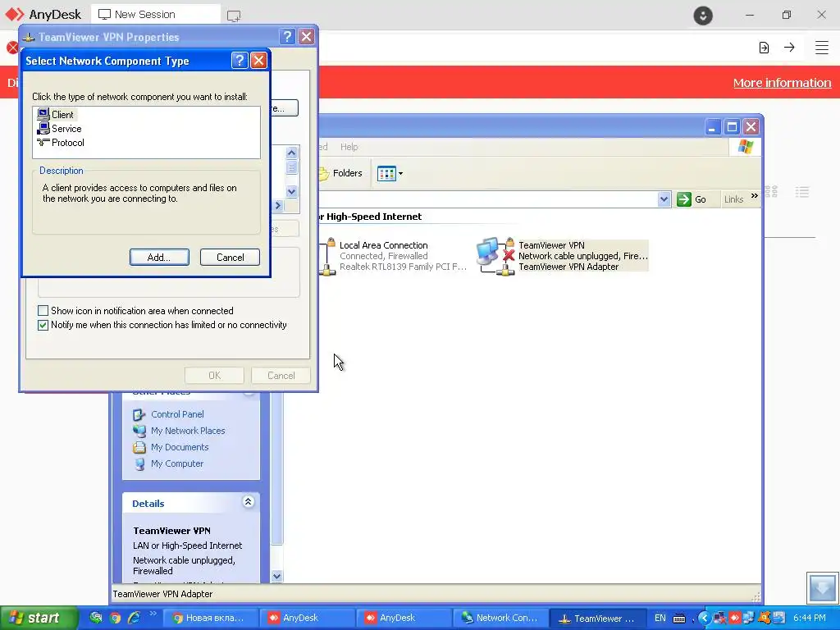Toggle the Folders toolbar button
Image resolution: width=840 pixels, height=630 pixels.
(x=341, y=173)
